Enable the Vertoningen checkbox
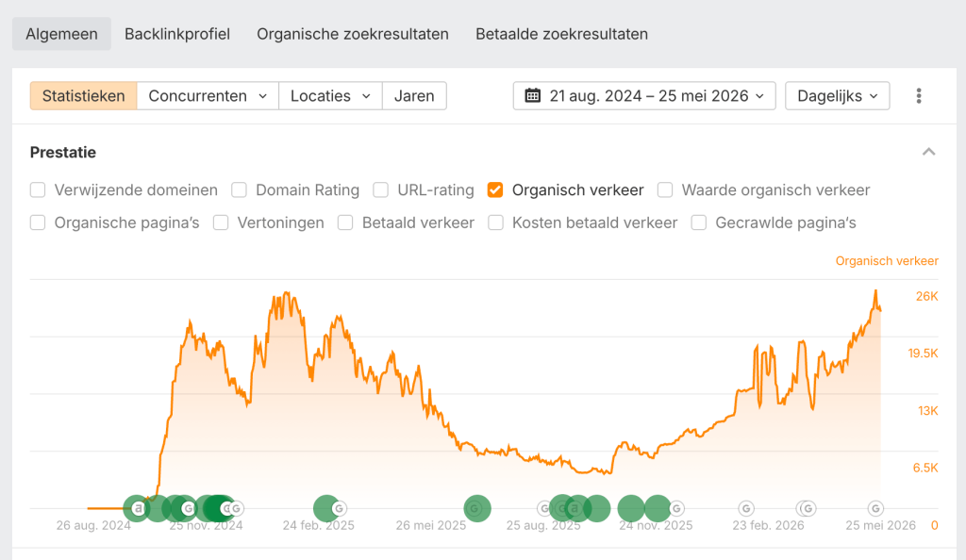966x560 pixels. point(221,222)
